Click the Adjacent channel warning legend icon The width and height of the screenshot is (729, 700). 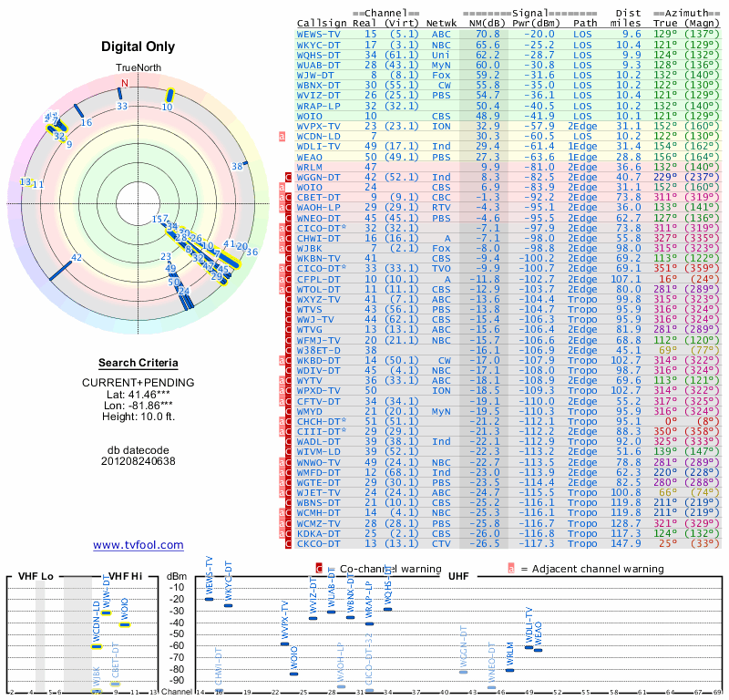(511, 569)
